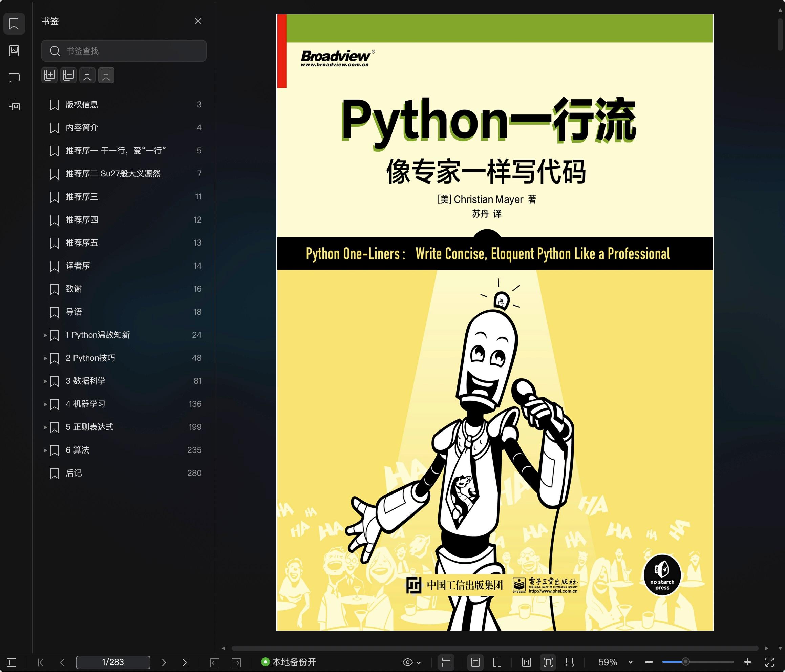The image size is (785, 672).
Task: Toggle the page break display icon
Action: click(446, 662)
